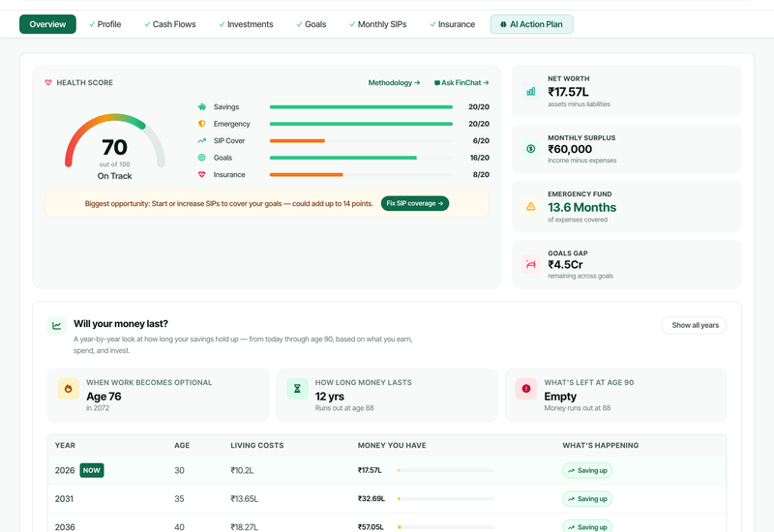Click the Emergency score progress bar
Image resolution: width=774 pixels, height=532 pixels.
click(361, 124)
